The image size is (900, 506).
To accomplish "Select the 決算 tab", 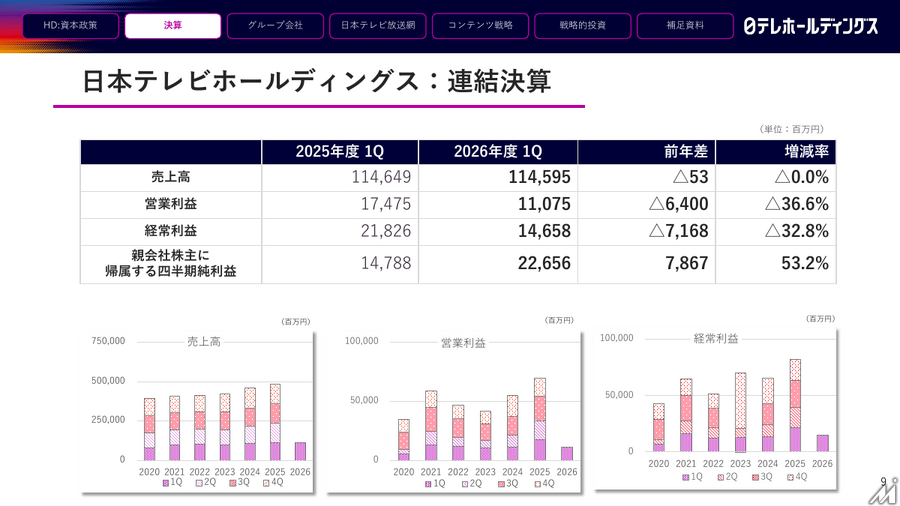I will tap(173, 26).
